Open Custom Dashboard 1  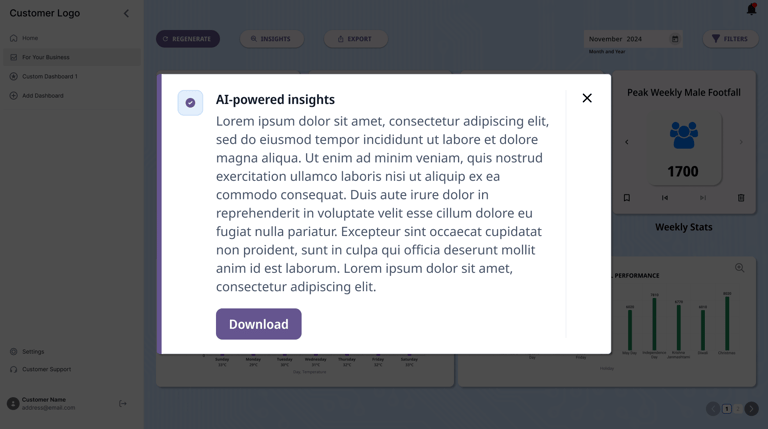49,76
